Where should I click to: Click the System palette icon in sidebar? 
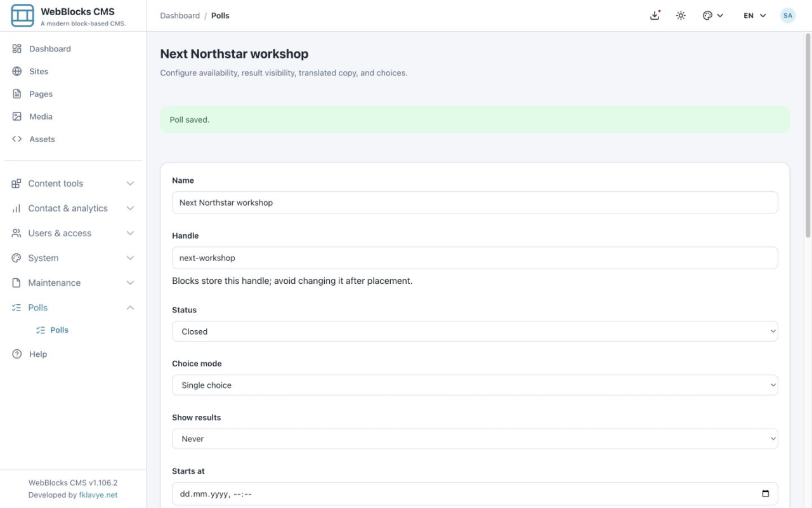(x=16, y=258)
